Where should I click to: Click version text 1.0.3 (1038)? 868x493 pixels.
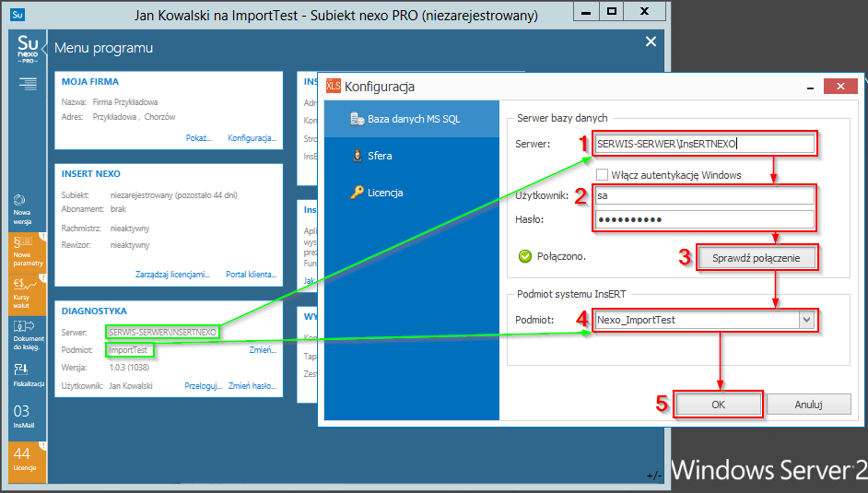[x=130, y=368]
